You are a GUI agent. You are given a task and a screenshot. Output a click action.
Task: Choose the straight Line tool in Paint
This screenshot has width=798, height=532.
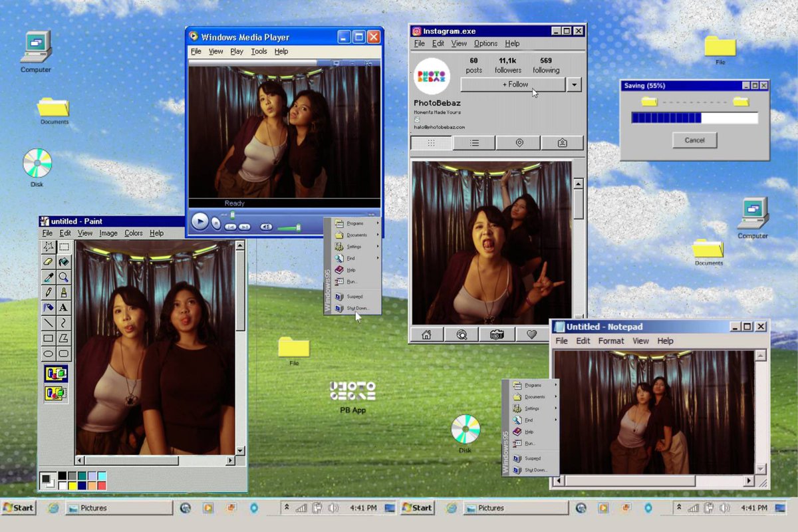[49, 323]
